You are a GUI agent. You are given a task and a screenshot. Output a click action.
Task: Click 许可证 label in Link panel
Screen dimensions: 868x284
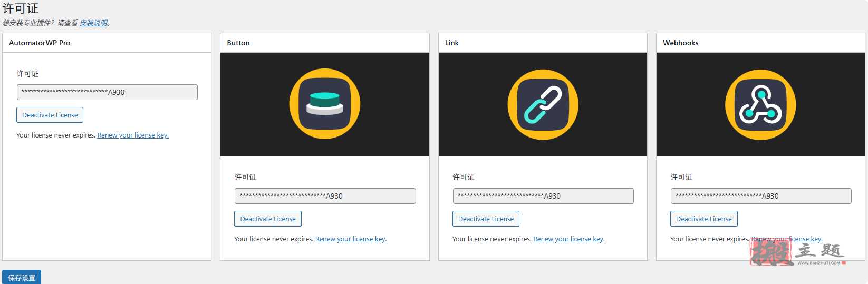464,177
